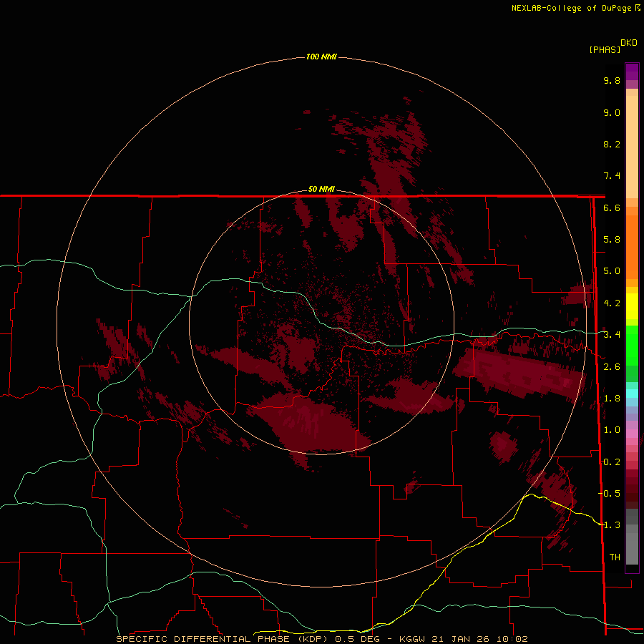Viewport: 644px width, 644px height.
Task: Click the 100 NMI range ring label
Action: tap(321, 57)
